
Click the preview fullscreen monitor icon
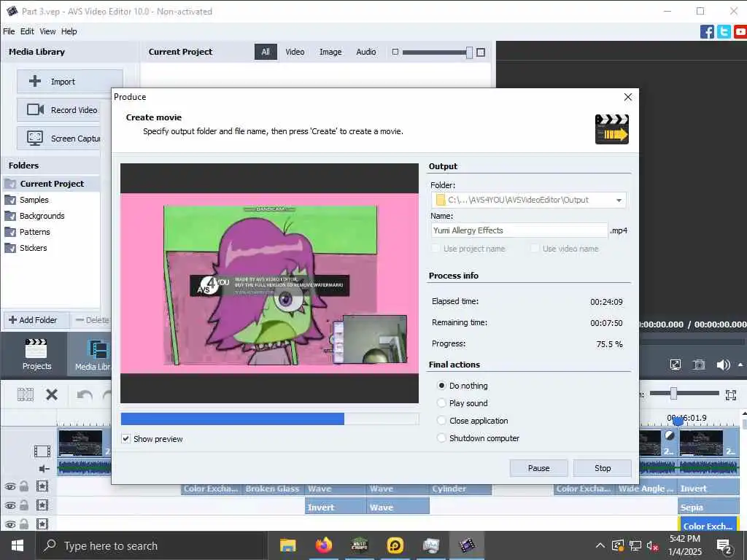click(675, 365)
